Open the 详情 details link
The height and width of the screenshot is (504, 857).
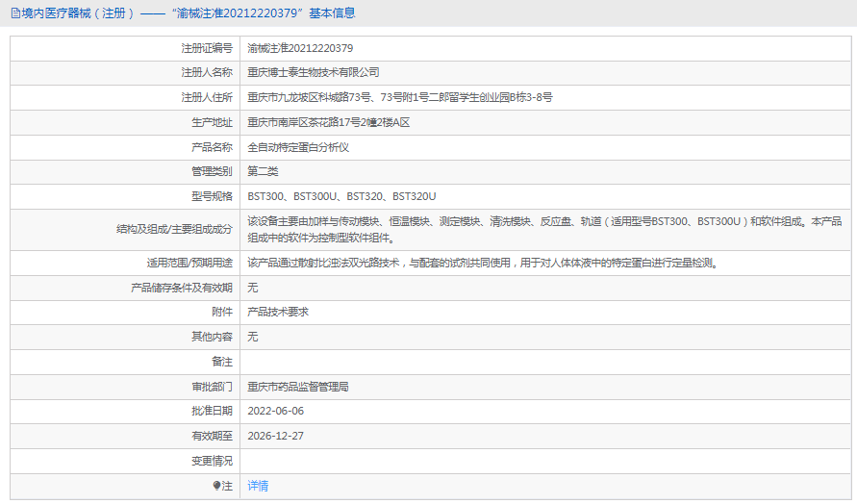258,486
